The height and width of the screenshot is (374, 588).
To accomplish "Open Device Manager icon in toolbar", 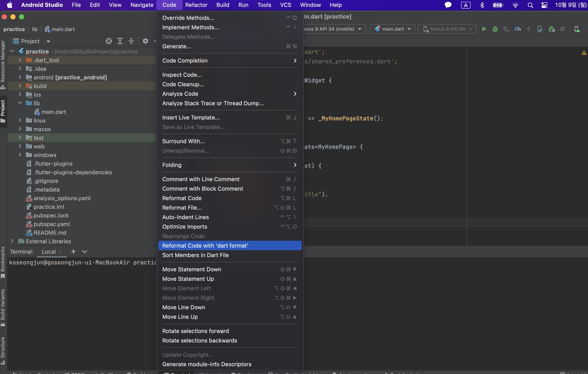I will point(577,29).
